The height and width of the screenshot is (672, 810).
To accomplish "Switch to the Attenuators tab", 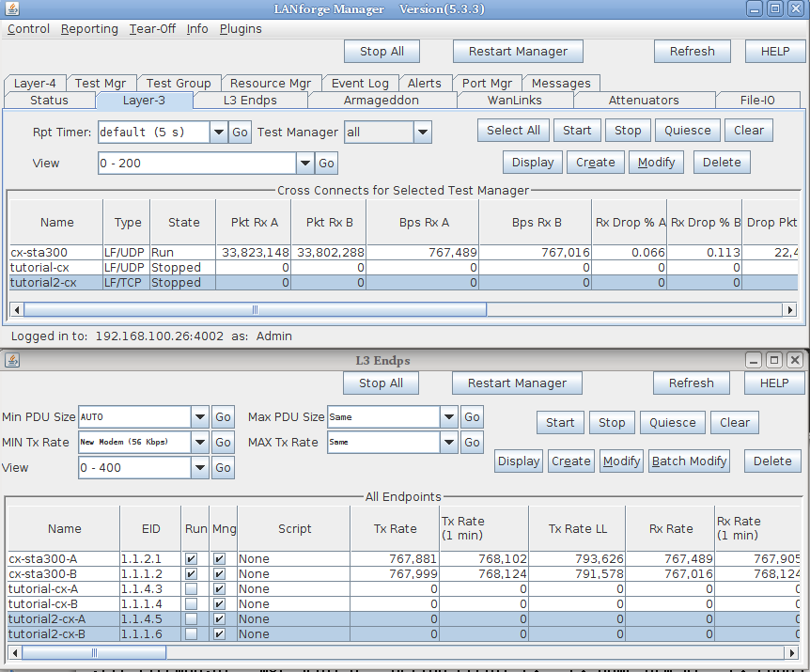I will (x=644, y=101).
